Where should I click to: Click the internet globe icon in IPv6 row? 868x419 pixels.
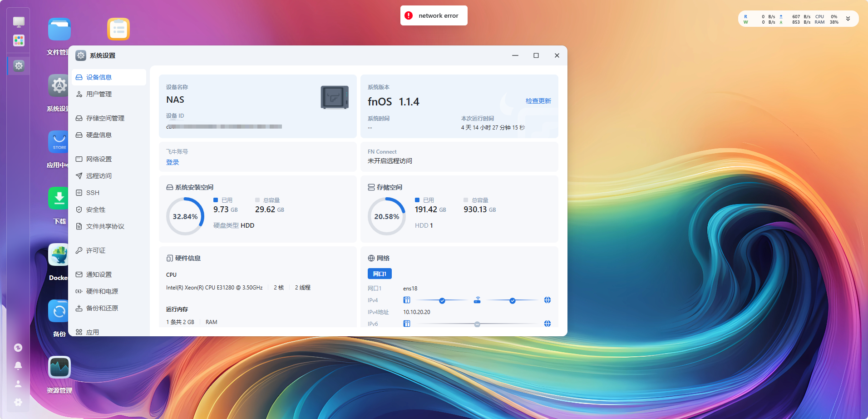(x=547, y=324)
